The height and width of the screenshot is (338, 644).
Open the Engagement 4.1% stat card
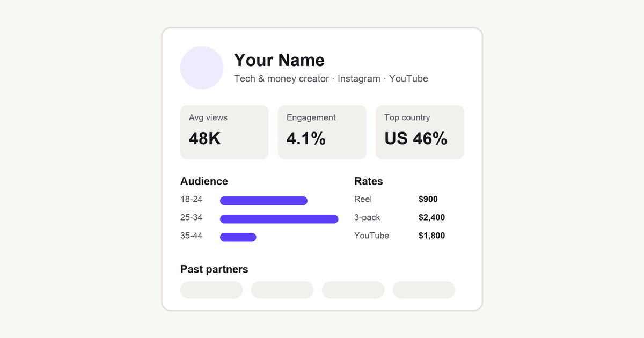(x=322, y=132)
